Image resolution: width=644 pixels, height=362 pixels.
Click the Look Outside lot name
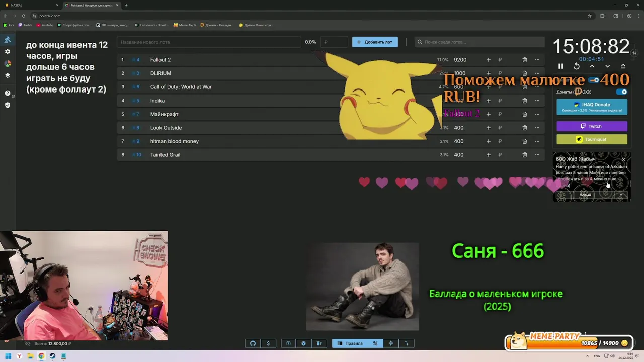(166, 128)
